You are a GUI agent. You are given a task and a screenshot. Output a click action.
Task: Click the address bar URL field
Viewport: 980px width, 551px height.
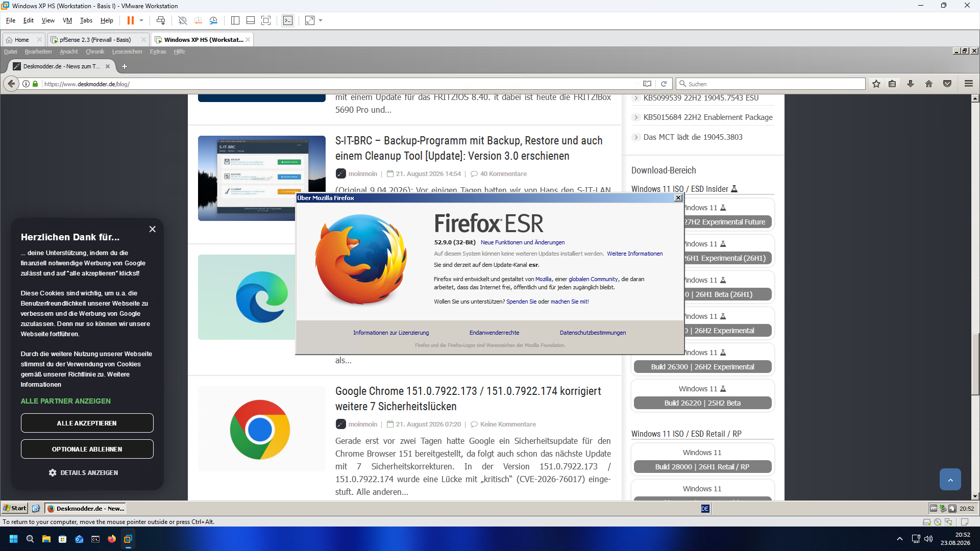337,84
